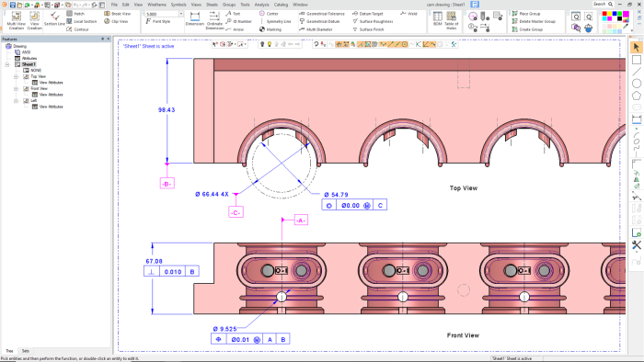Open the Wireframe menu

coord(156,5)
